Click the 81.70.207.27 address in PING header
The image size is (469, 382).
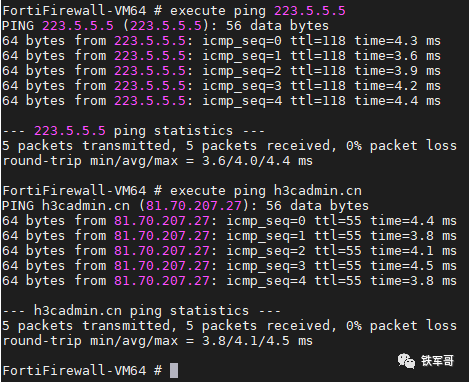[x=193, y=205]
